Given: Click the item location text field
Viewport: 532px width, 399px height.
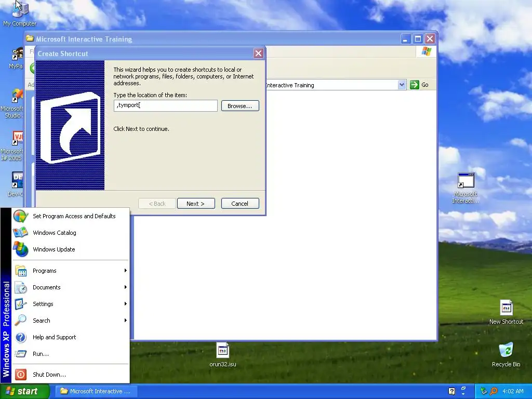Looking at the screenshot, I should [x=165, y=105].
